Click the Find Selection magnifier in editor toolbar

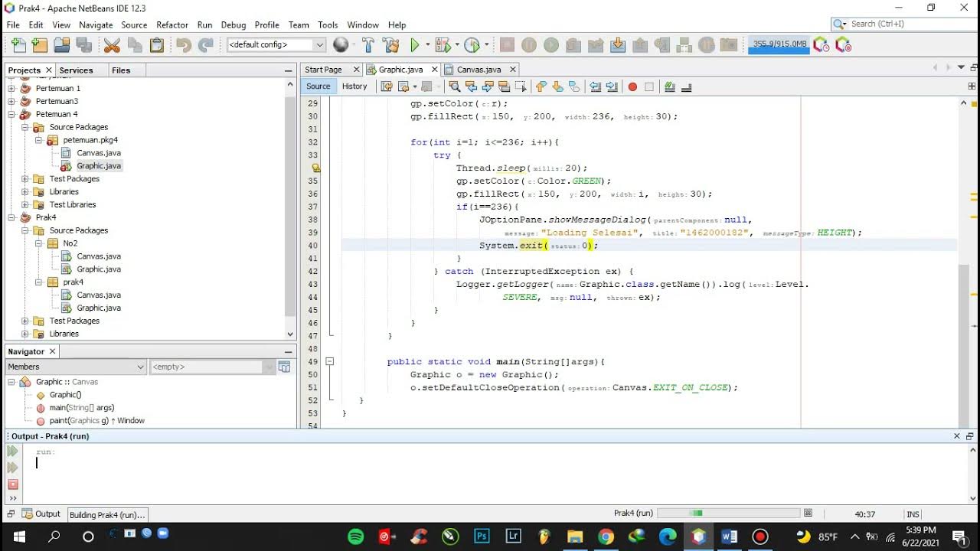(x=454, y=86)
